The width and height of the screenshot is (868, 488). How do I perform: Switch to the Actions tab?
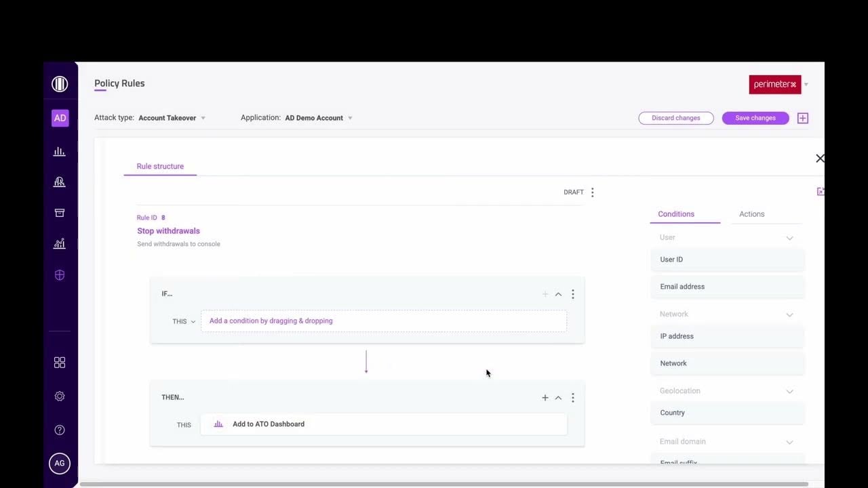(751, 214)
